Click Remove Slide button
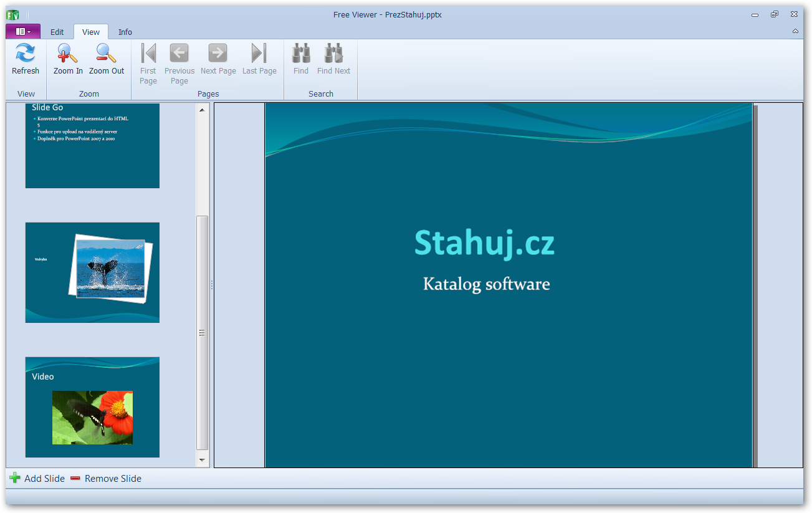 click(x=106, y=478)
